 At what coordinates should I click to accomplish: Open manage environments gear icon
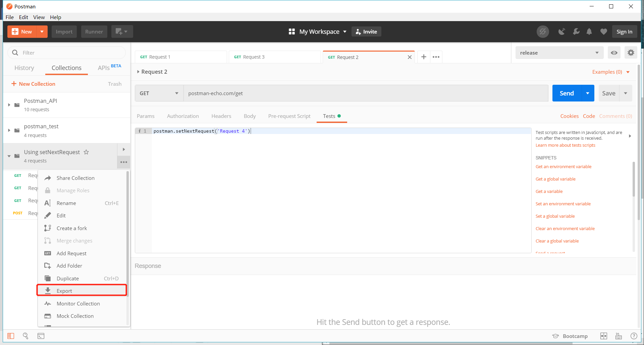(631, 53)
